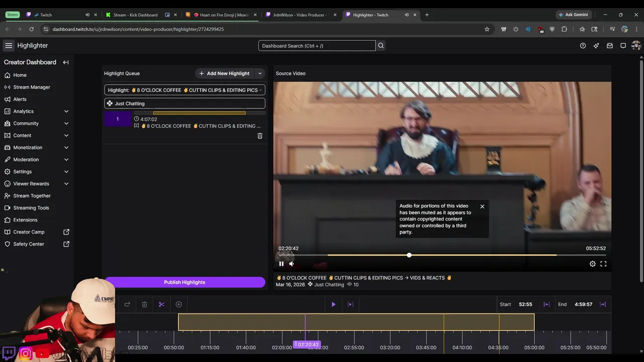Click the Start time value 52:55
The width and height of the screenshot is (644, 362).
525,305
